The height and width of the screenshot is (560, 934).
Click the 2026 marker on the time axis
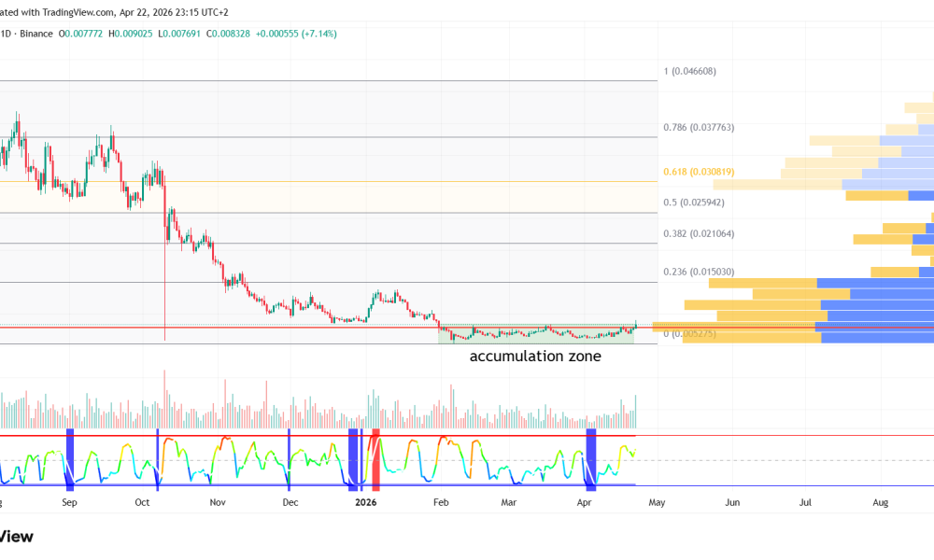365,502
